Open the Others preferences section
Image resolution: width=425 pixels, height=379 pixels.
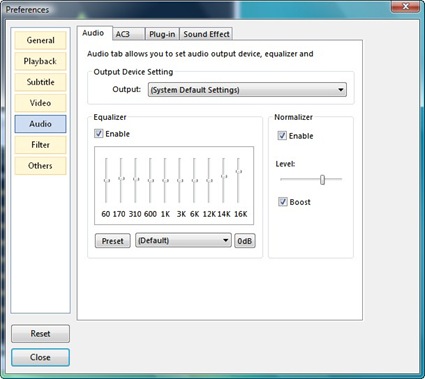point(40,166)
